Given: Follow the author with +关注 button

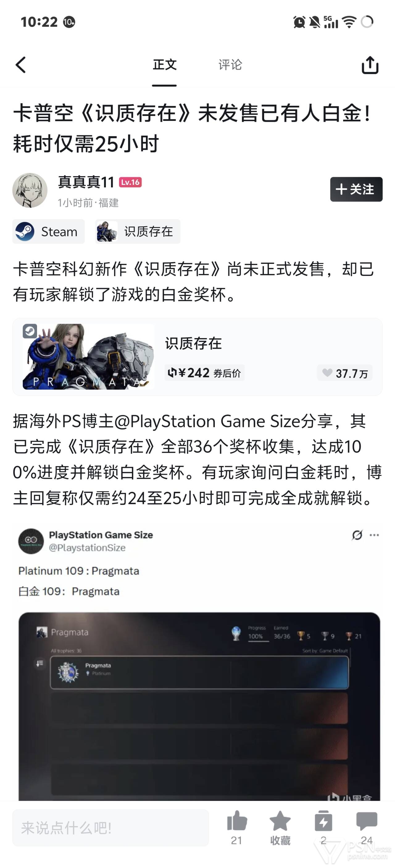Looking at the screenshot, I should [x=356, y=189].
